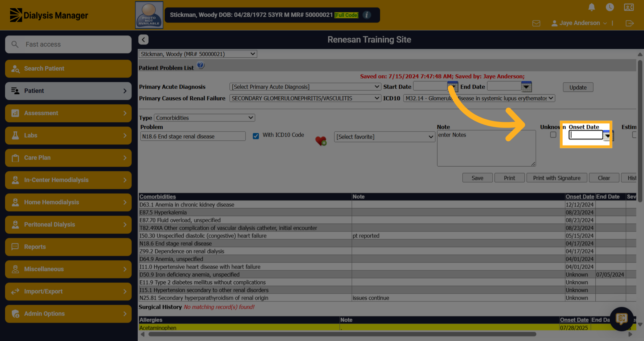Expand the Admin Options menu
The width and height of the screenshot is (644, 341).
(x=68, y=314)
